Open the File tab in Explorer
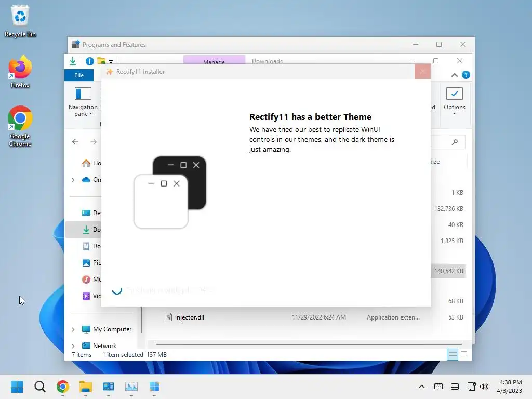 tap(79, 75)
